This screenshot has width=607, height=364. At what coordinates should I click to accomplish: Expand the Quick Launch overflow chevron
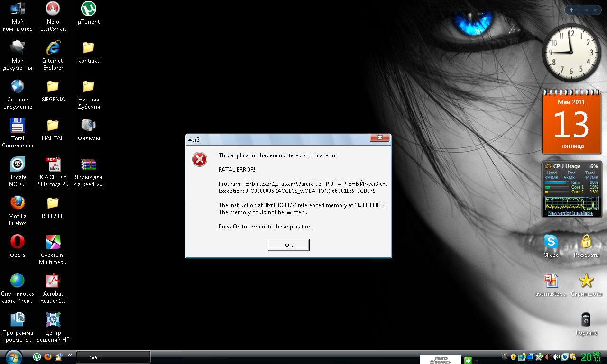(70, 355)
